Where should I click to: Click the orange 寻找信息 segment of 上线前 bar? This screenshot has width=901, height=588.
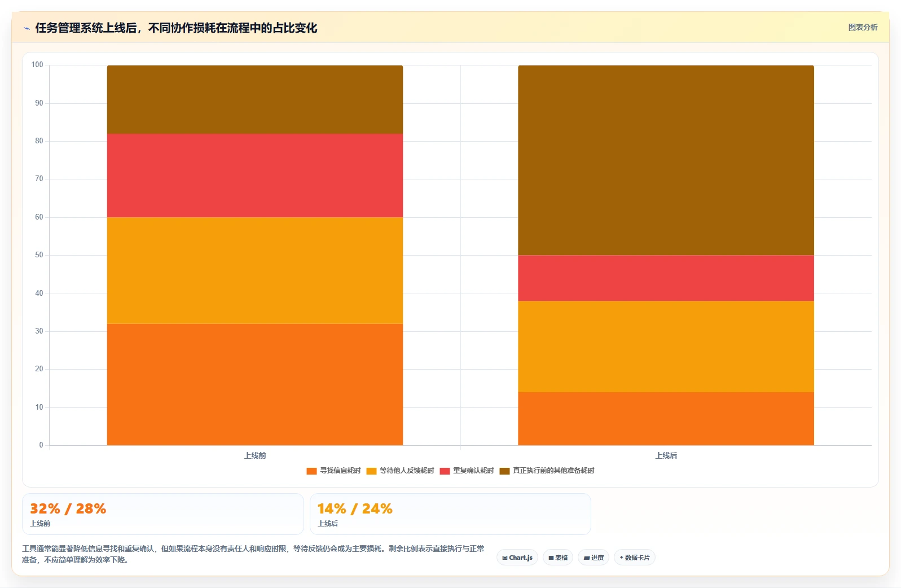[255, 384]
